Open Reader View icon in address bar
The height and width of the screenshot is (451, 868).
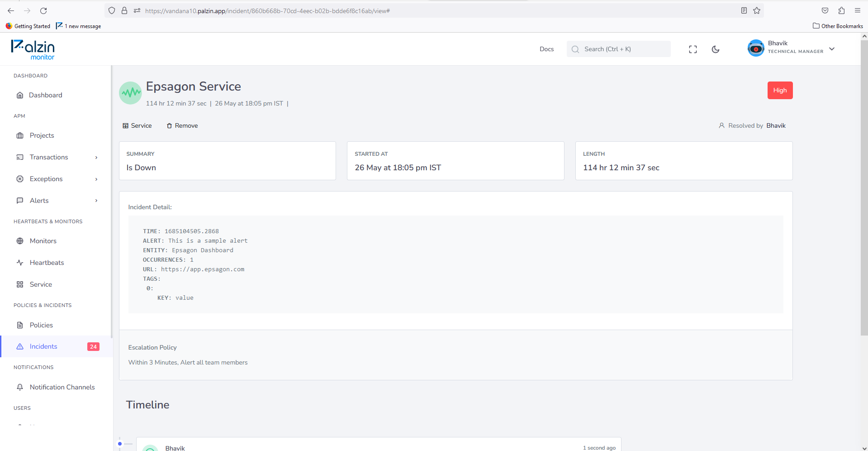click(744, 10)
